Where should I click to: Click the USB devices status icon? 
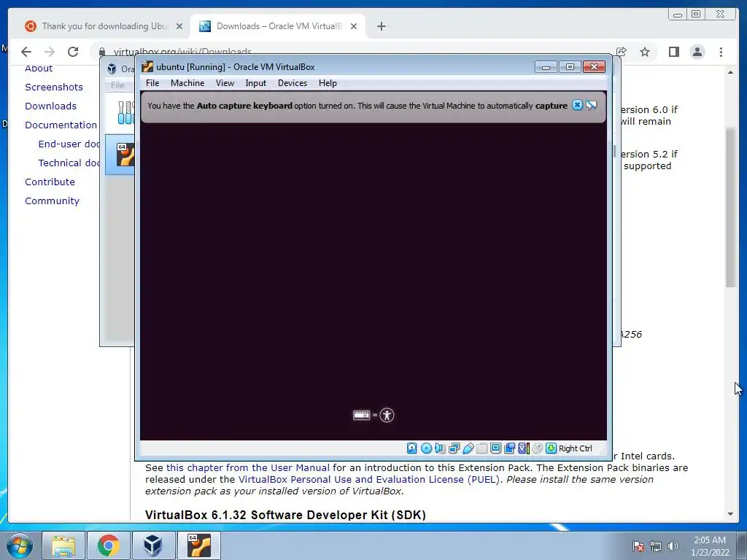pos(468,448)
